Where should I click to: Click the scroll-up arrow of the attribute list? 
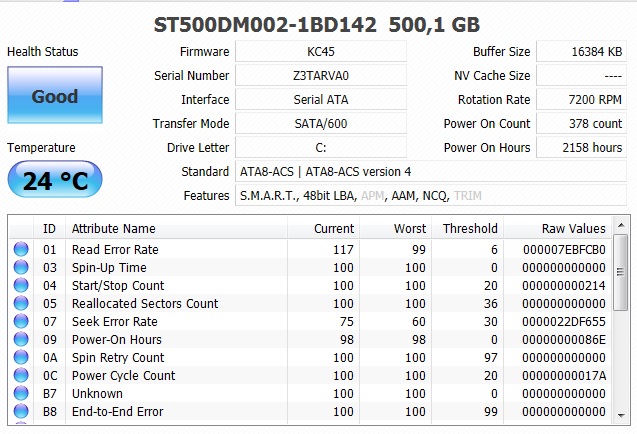[x=621, y=226]
